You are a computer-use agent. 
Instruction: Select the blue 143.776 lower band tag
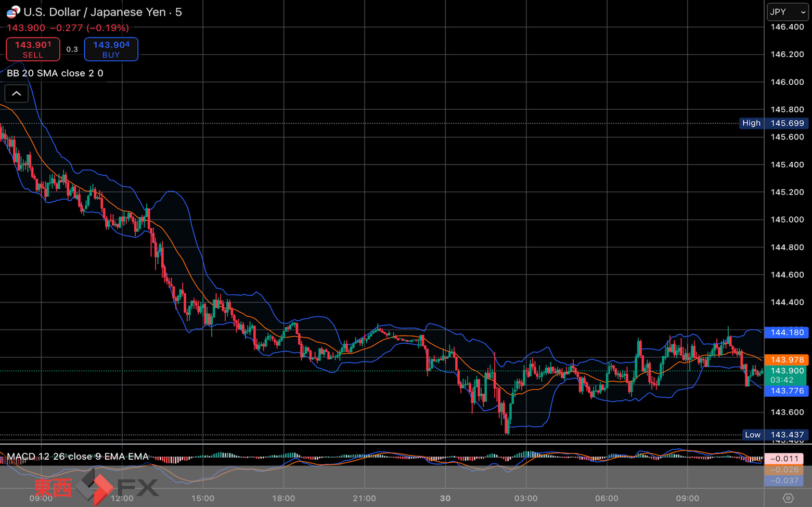tap(787, 391)
